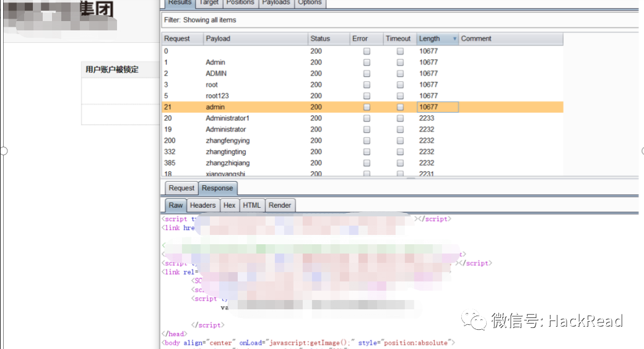
Task: Open the Payloads tab
Action: 276,2
